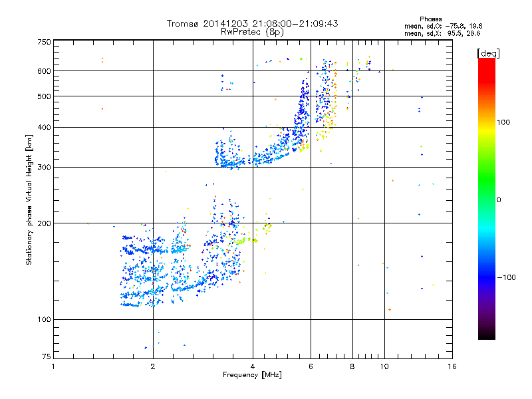The width and height of the screenshot is (532, 399).
Task: Click the 'Phases' header text
Action: coord(430,19)
